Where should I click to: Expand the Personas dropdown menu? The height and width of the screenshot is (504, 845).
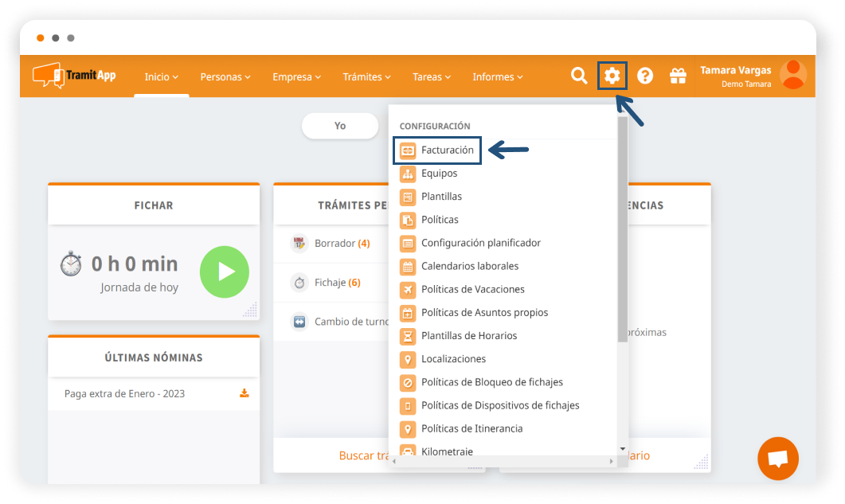click(225, 77)
